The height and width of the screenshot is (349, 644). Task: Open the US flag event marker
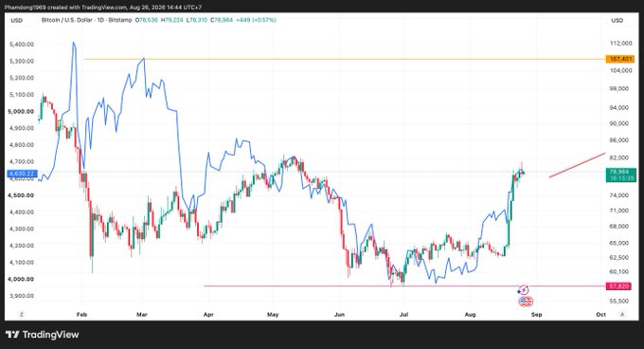[526, 302]
